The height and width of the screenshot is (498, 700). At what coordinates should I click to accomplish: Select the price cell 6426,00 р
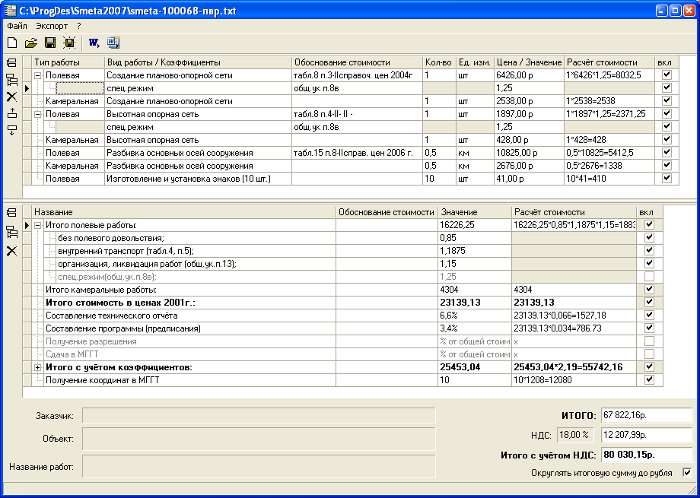529,76
